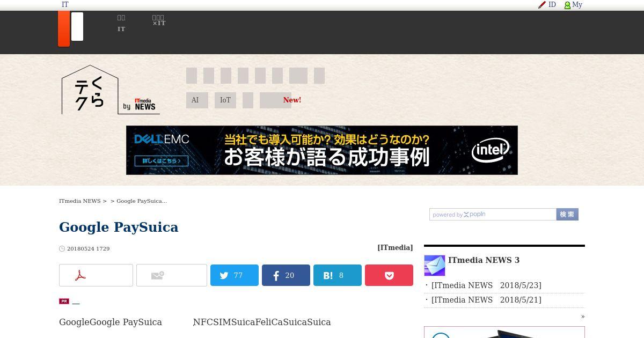644x338 pixels.
Task: Click the red PR badge icon
Action: tap(64, 301)
